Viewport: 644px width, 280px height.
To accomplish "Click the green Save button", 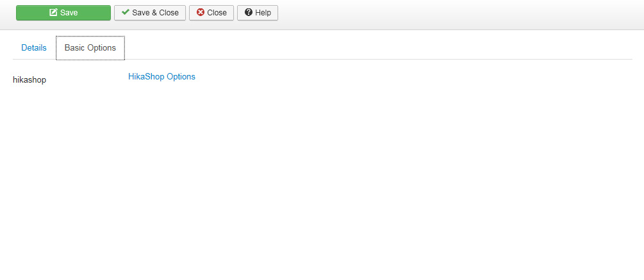I will click(63, 13).
